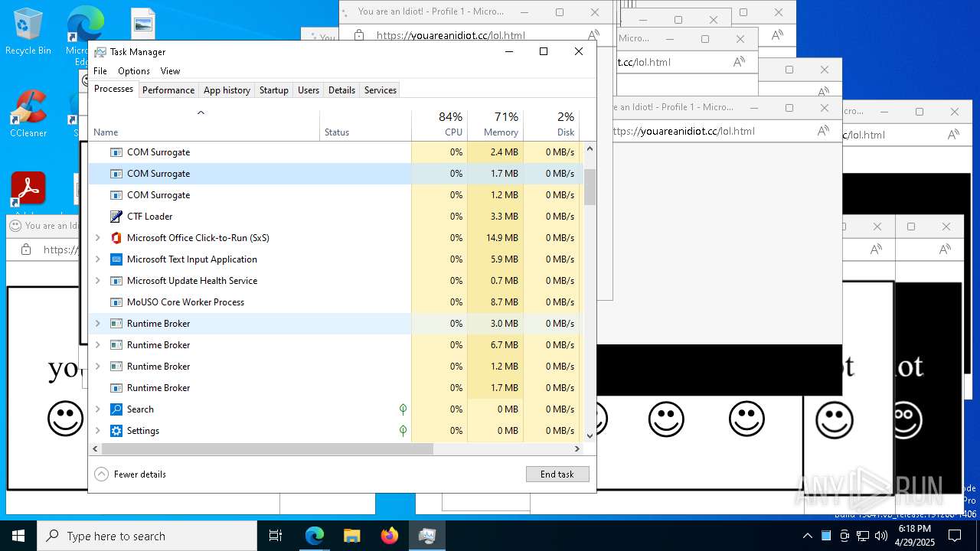Viewport: 980px width, 551px height.
Task: Sort by Memory column header
Action: point(495,126)
